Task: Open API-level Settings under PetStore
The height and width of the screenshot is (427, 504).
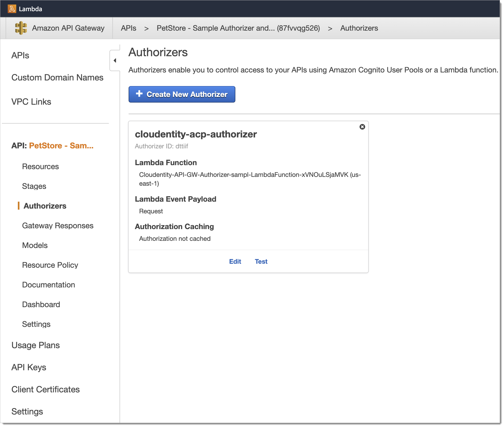Action: pyautogui.click(x=36, y=324)
